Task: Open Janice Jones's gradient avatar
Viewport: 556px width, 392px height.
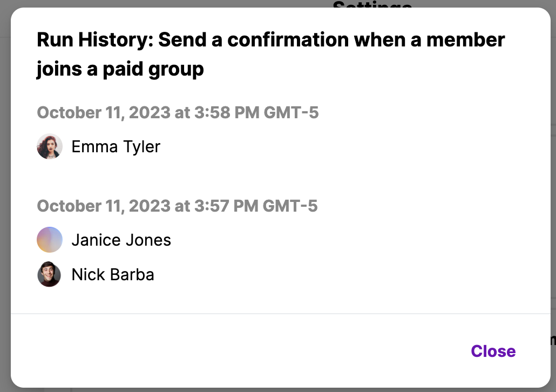Action: (x=50, y=240)
